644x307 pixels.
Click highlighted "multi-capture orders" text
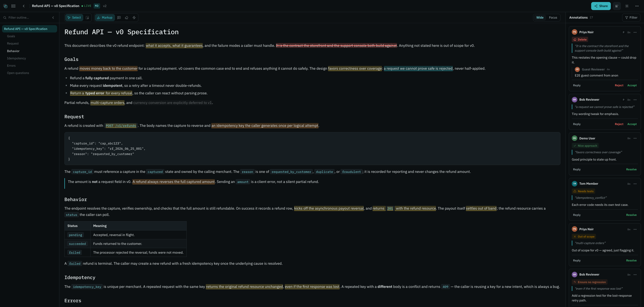tap(107, 103)
